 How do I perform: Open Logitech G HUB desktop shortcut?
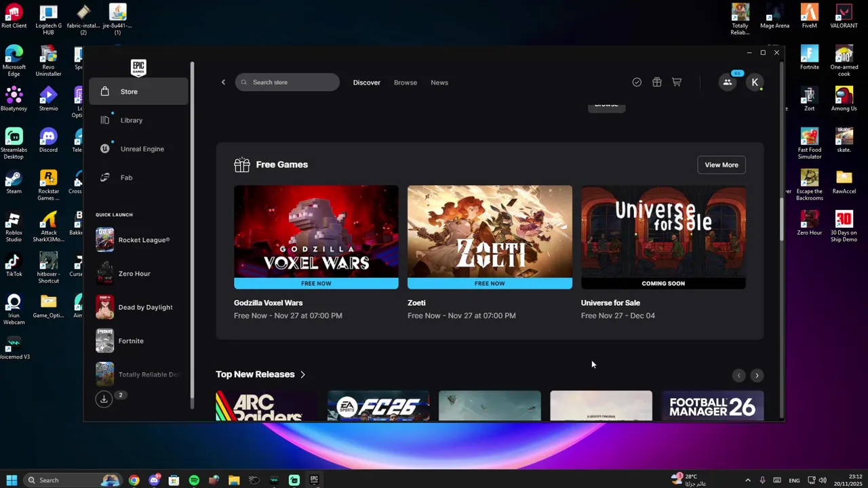tap(48, 20)
